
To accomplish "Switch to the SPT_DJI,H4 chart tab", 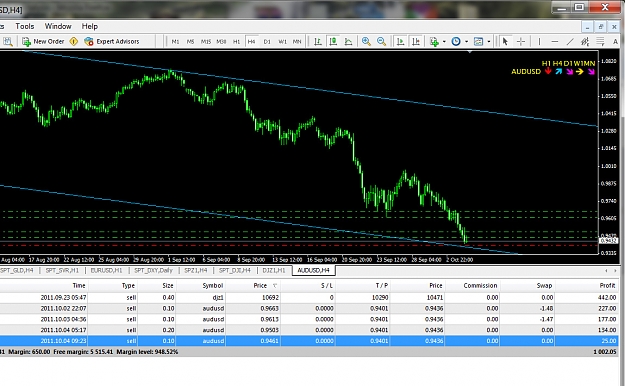I will tap(234, 270).
